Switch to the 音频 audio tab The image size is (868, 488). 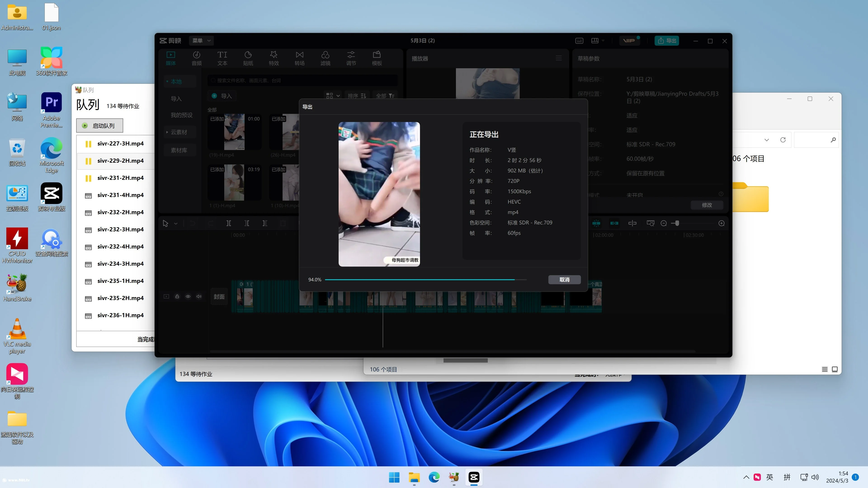(x=196, y=58)
